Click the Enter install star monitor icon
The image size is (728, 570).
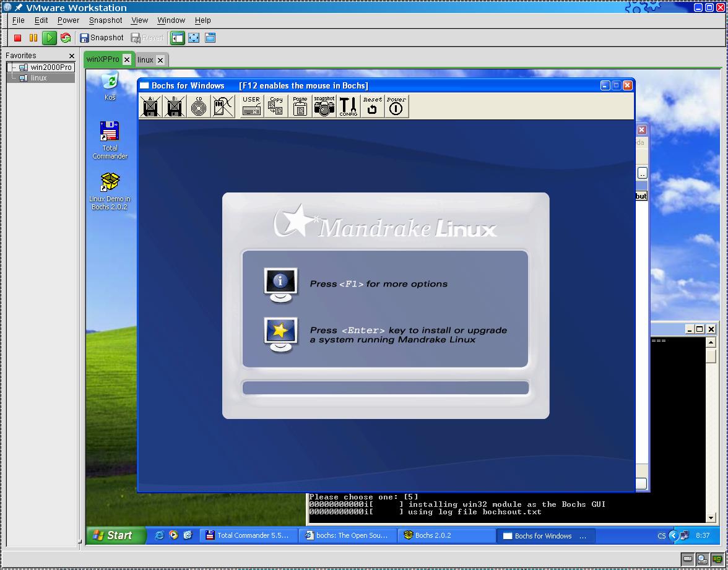tap(280, 335)
